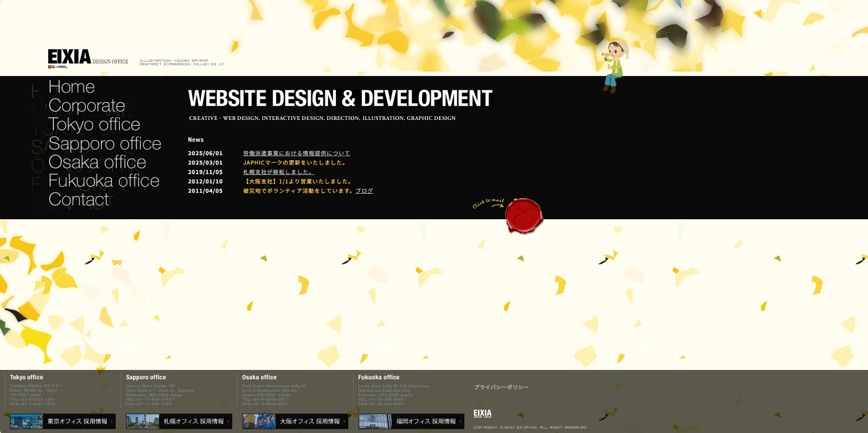The height and width of the screenshot is (433, 868).
Task: Click the Tokyo office recruitment banner thumbnail
Action: [27, 421]
